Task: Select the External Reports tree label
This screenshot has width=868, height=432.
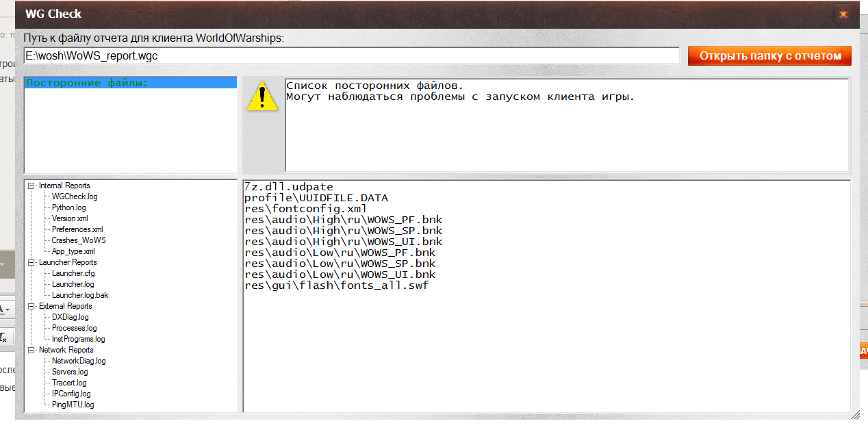Action: (65, 306)
